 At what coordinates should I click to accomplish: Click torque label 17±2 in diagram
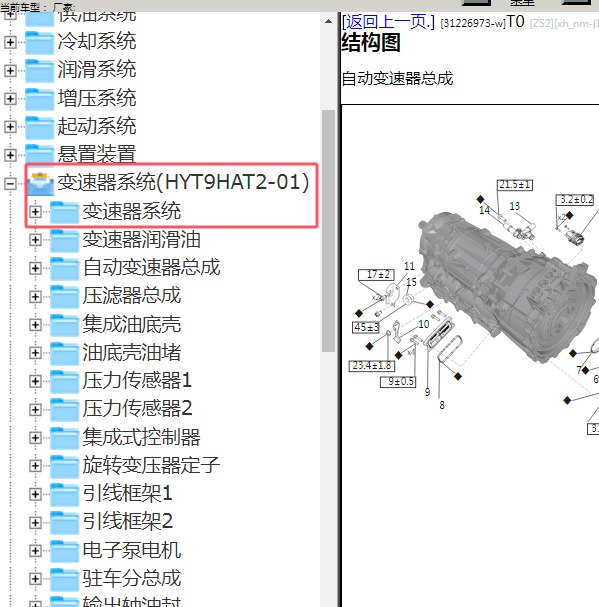(x=376, y=274)
